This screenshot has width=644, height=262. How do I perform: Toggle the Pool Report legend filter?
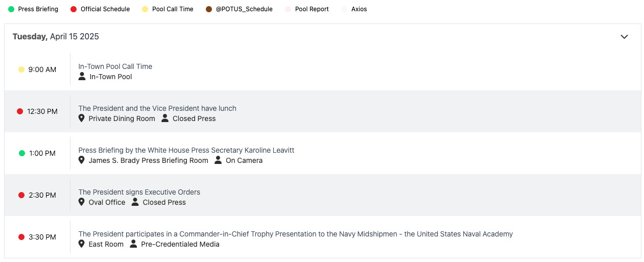point(307,9)
